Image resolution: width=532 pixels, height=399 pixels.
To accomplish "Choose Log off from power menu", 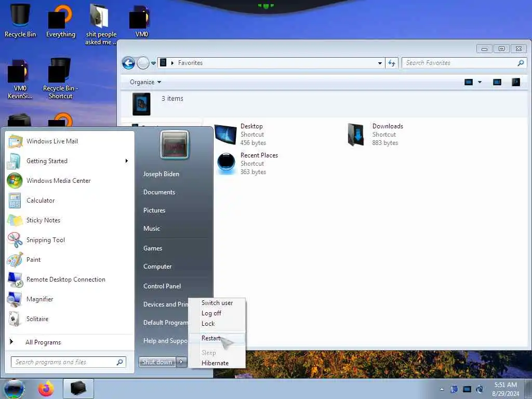I will pyautogui.click(x=217, y=313).
